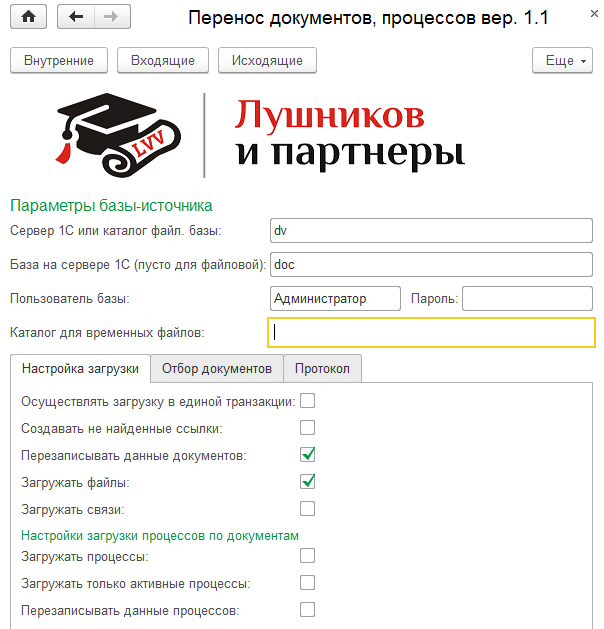Start the Входящие documents transfer
The width and height of the screenshot is (604, 629).
[x=163, y=61]
